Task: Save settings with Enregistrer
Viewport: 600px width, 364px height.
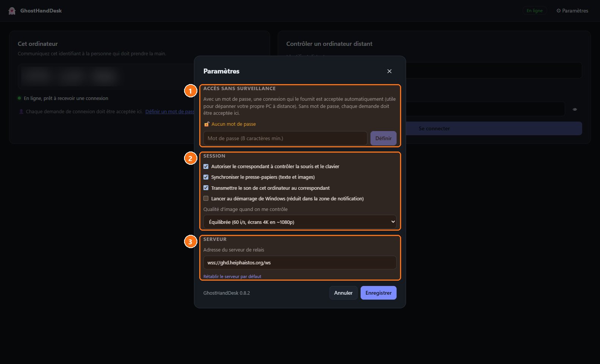Action: pos(378,293)
